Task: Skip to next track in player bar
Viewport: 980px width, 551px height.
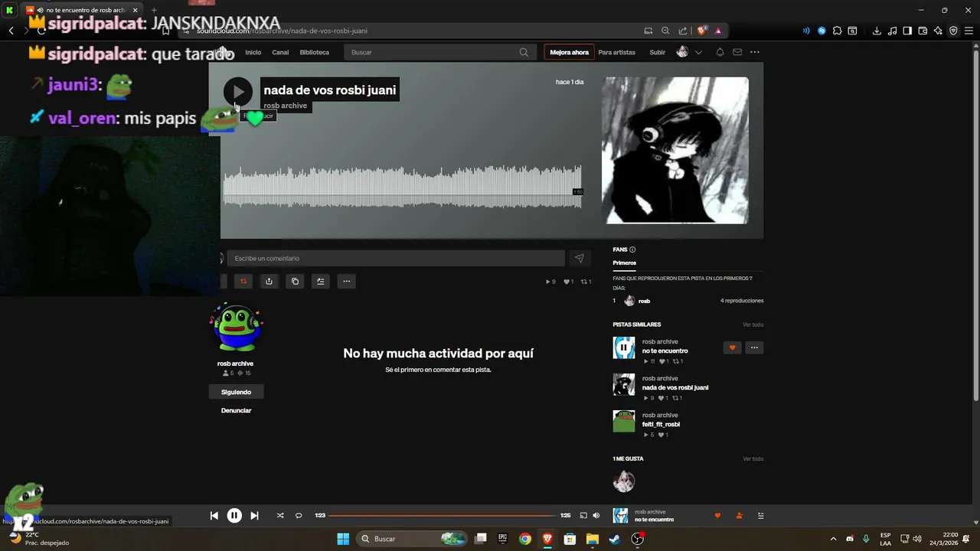Action: [254, 516]
